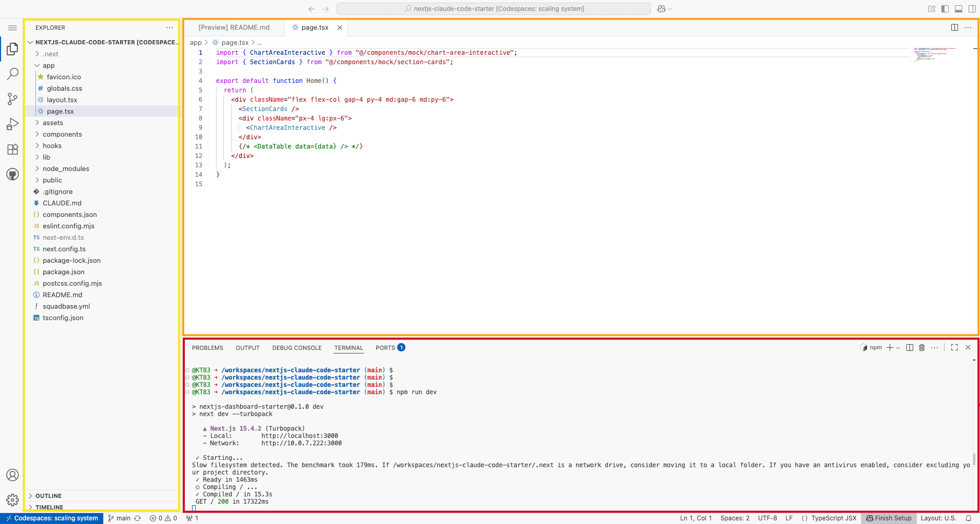Screen dimensions: 980x524
Task: Toggle the primary side bar visibility
Action: click(945, 9)
